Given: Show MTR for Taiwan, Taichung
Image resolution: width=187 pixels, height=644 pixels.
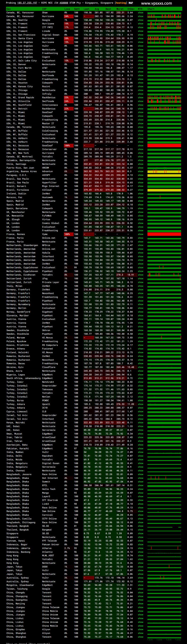Looking at the screenshot, I should click(140, 589).
